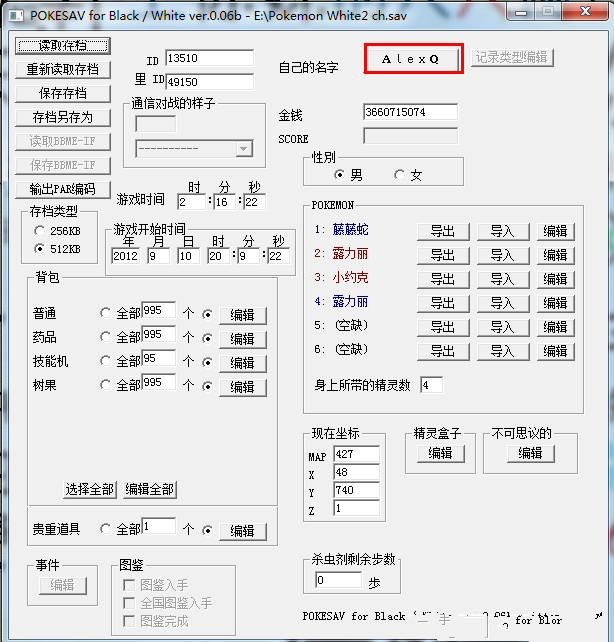Click the 保存存档 button
Screen dimensions: 614x642
tap(63, 94)
